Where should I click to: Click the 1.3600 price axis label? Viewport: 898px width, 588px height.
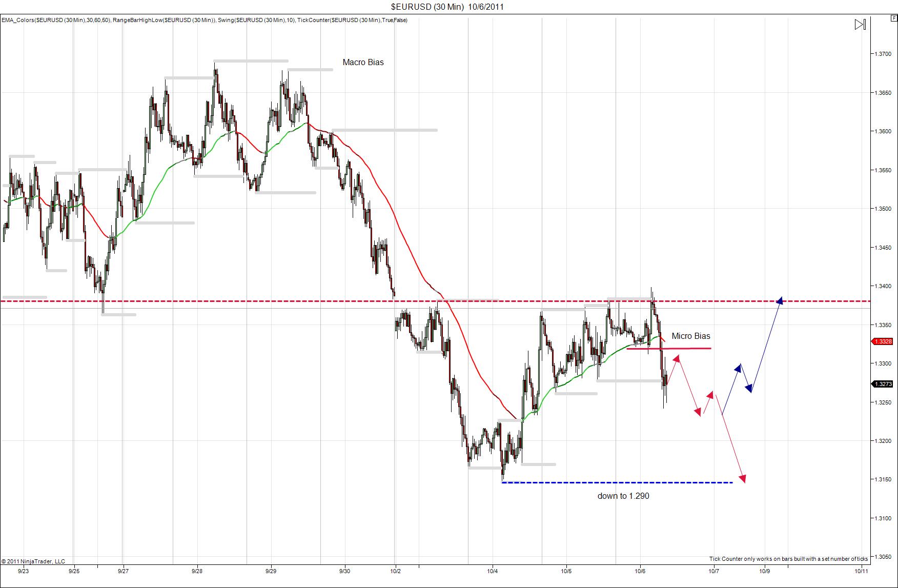[x=882, y=131]
